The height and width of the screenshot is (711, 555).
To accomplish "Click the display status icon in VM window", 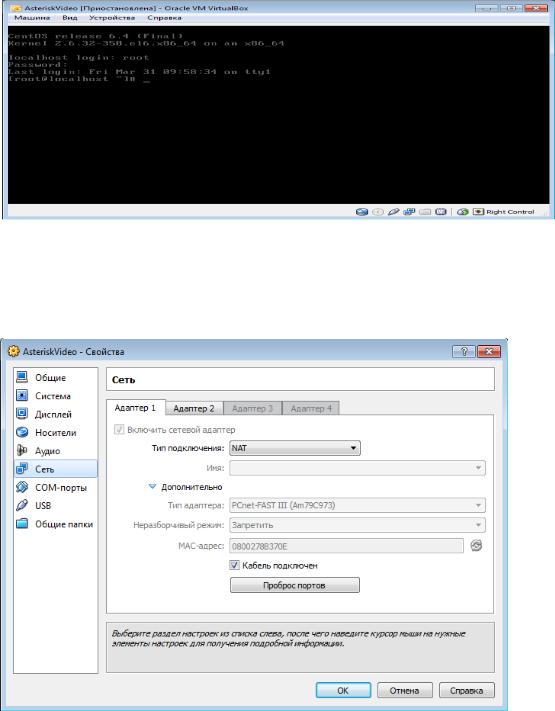I will coord(441,212).
